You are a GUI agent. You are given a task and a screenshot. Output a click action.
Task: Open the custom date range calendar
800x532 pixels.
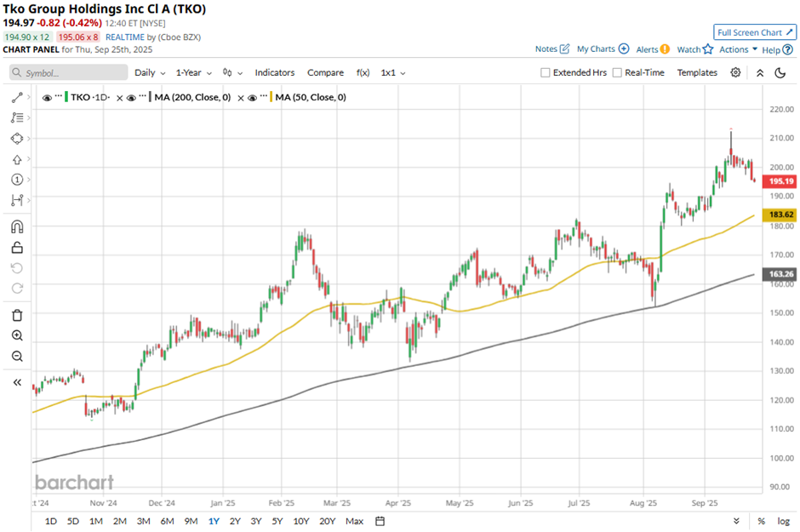[x=380, y=521]
